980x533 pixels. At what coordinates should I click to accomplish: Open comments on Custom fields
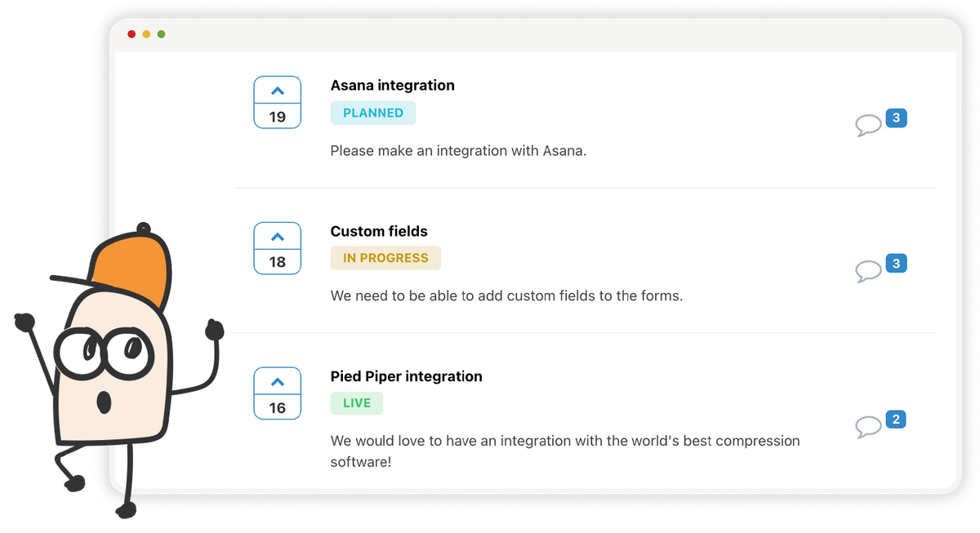(868, 271)
